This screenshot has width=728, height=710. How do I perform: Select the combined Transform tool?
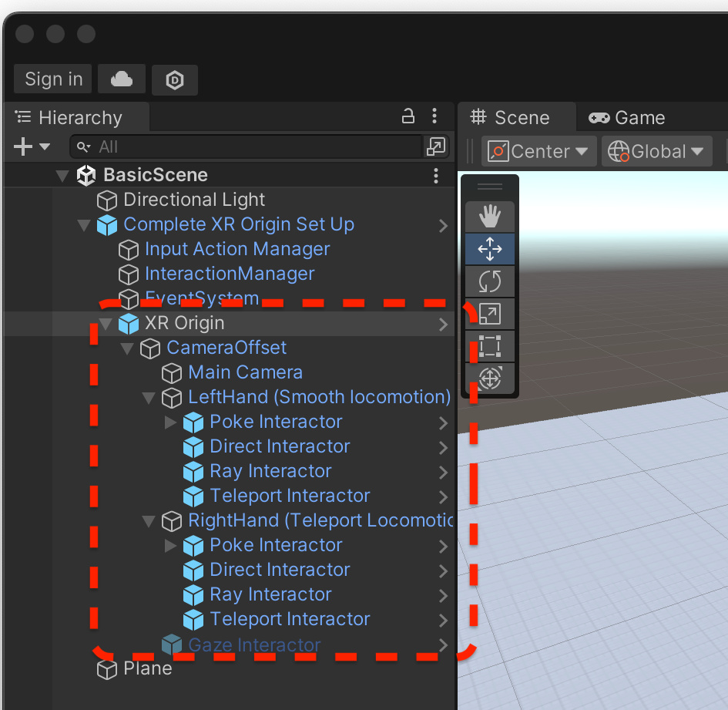pyautogui.click(x=490, y=379)
